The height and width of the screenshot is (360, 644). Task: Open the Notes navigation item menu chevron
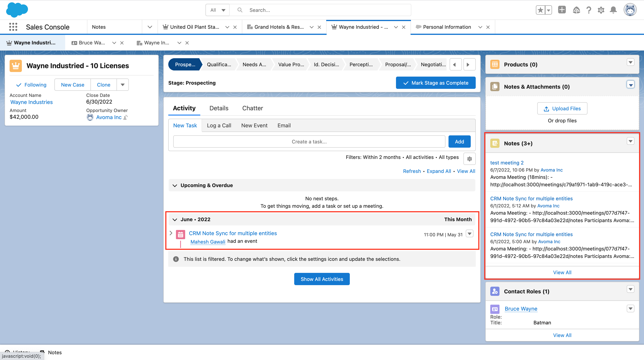(x=150, y=27)
